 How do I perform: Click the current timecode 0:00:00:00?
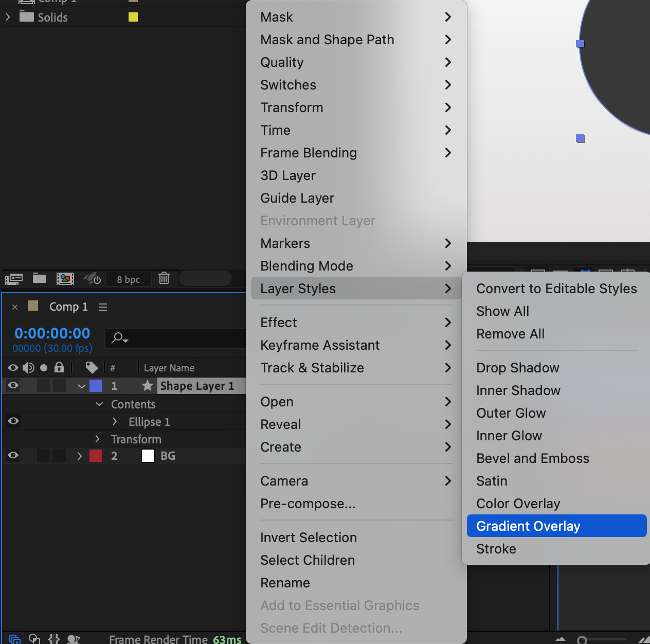(52, 333)
